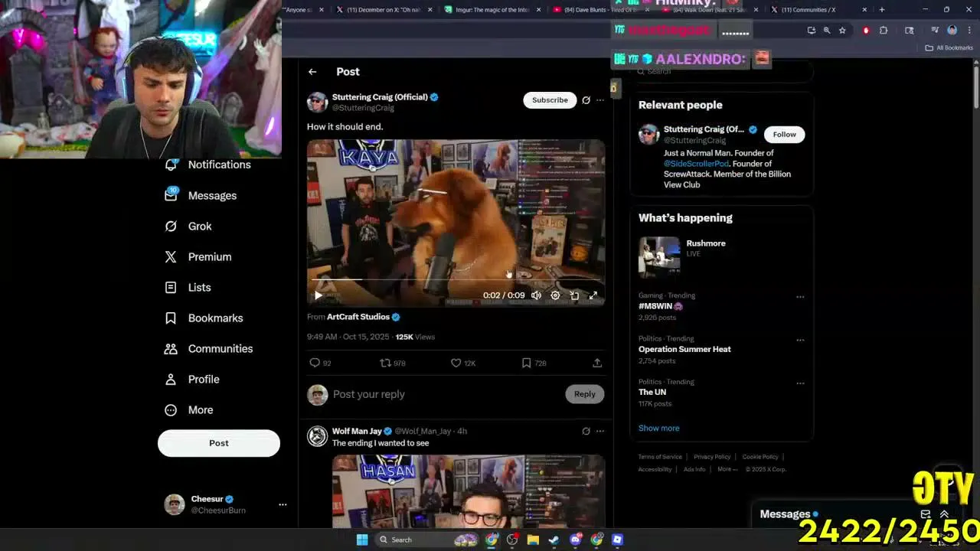The image size is (980, 551).
Task: Close the Imgur browser tab
Action: [x=539, y=10]
